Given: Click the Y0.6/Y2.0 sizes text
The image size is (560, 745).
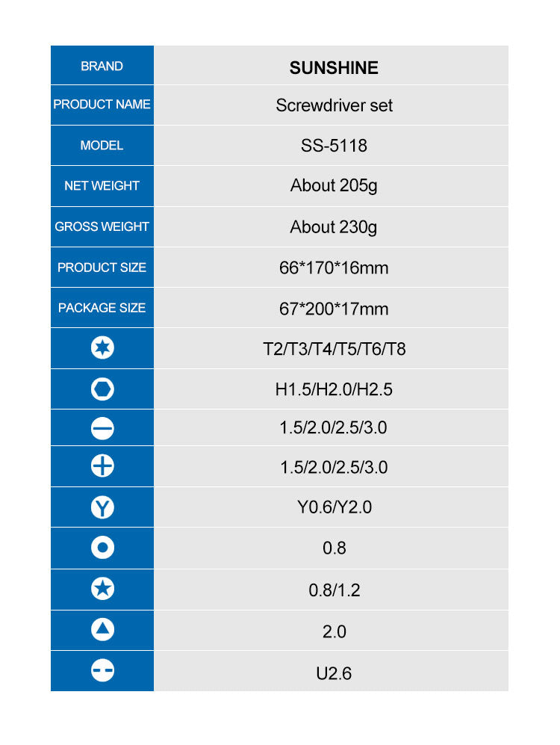Looking at the screenshot, I should pyautogui.click(x=334, y=507).
